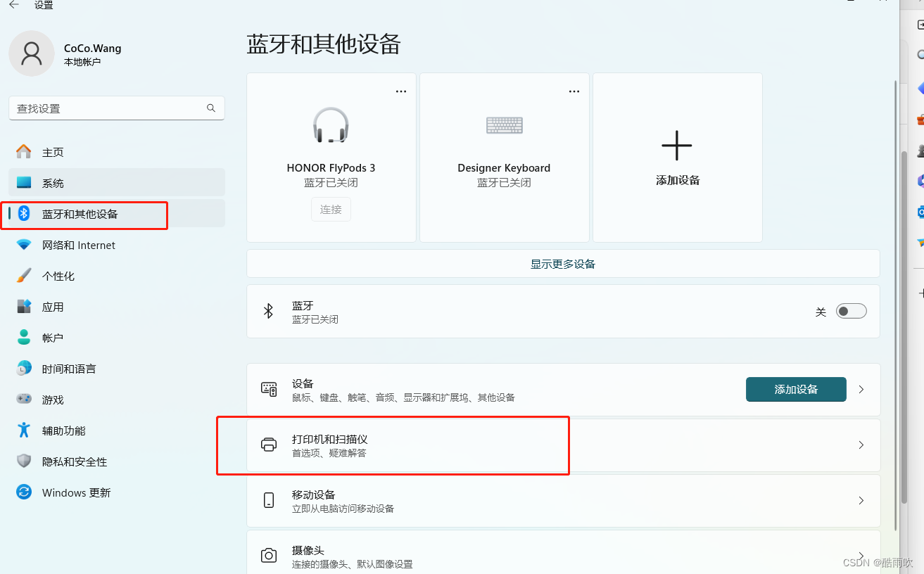
Task: Click the shield icon beside 隐私和安全性
Action: [x=24, y=461]
